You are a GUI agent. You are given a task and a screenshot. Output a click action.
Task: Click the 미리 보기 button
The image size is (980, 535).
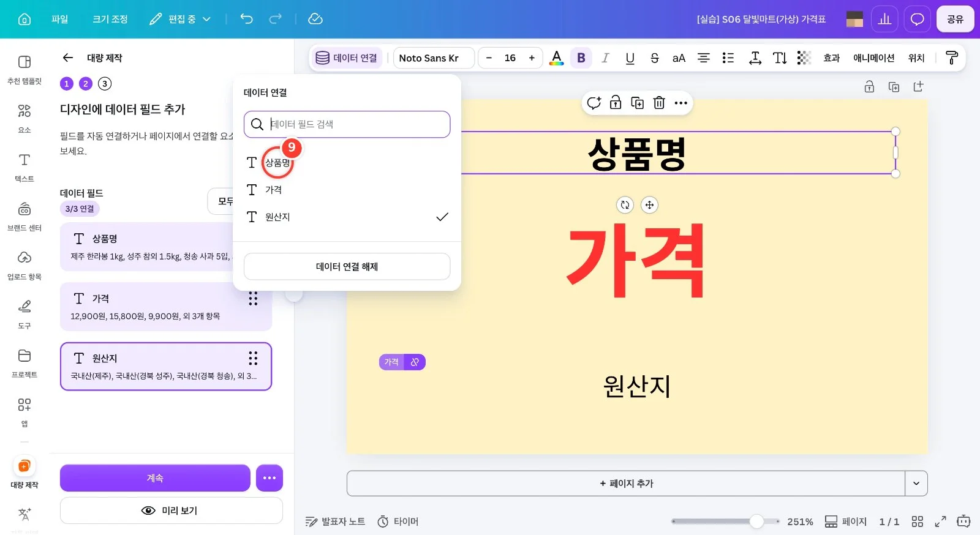[x=171, y=511]
